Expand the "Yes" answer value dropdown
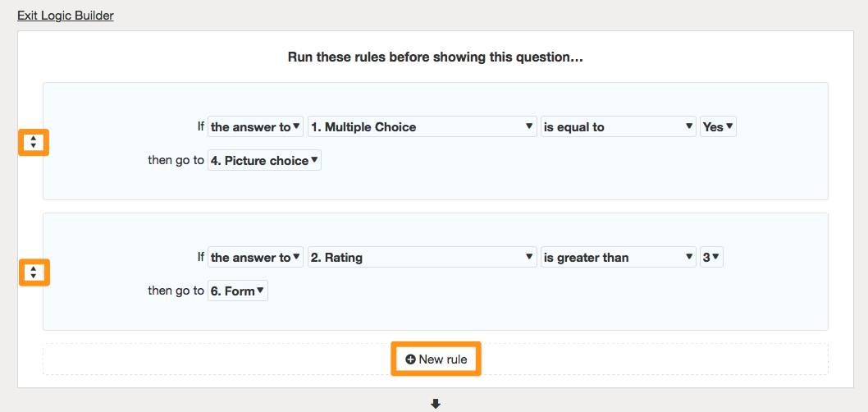This screenshot has height=412, width=868. 718,127
